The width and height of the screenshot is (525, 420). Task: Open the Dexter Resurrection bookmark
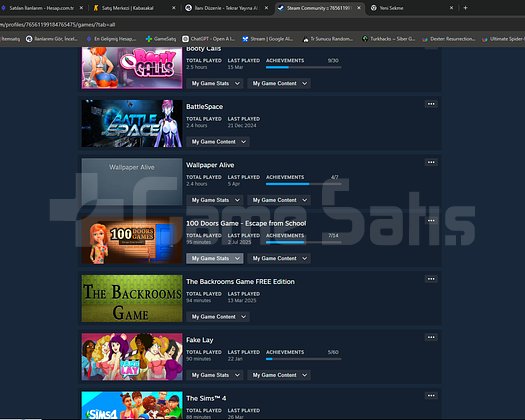pos(448,39)
